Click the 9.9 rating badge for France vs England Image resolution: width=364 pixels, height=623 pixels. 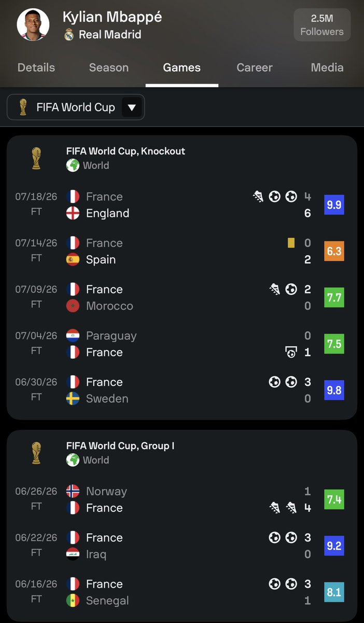pyautogui.click(x=334, y=205)
